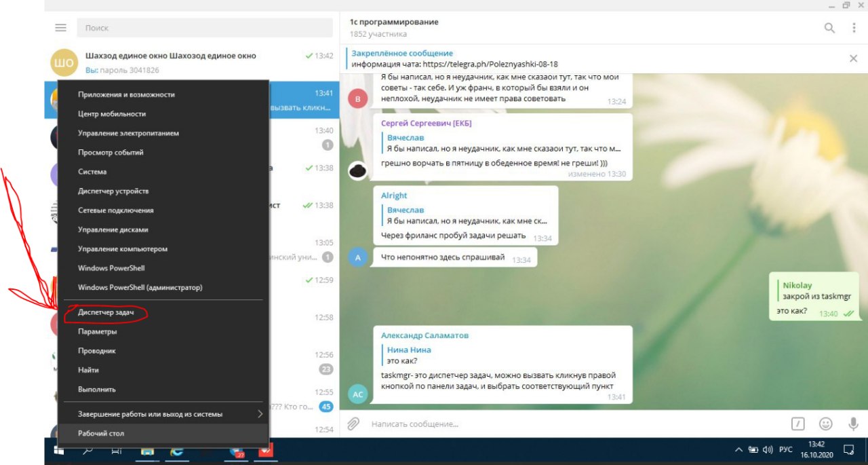This screenshot has height=465, width=868.
Task: Click the battery power tray icon
Action: click(753, 450)
